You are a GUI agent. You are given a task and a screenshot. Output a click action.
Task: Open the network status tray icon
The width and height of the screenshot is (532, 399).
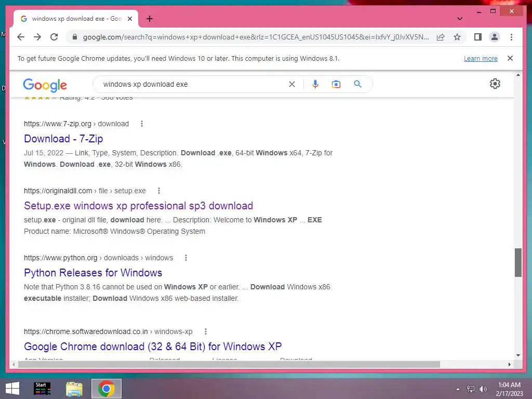pyautogui.click(x=470, y=389)
